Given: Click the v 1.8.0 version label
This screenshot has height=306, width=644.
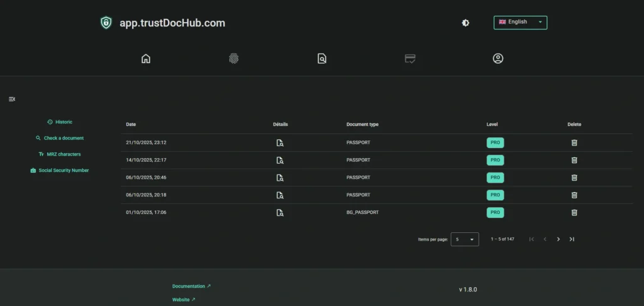Looking at the screenshot, I should click(x=468, y=290).
